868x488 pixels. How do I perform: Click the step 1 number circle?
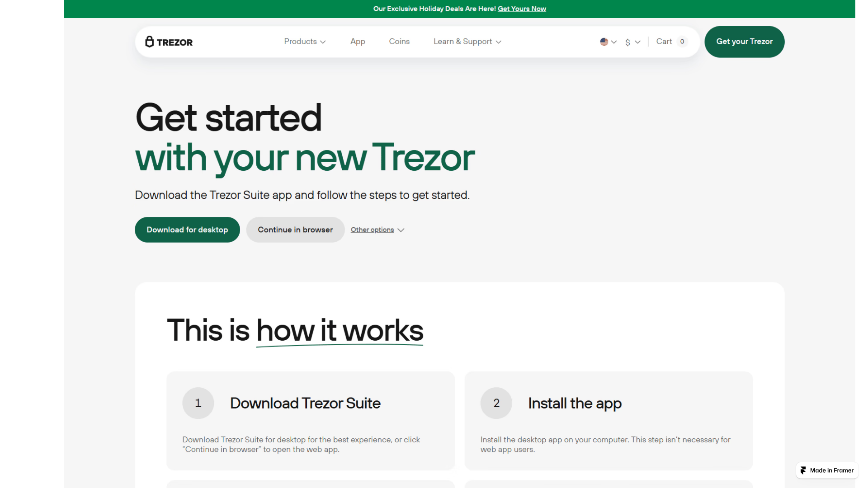198,403
